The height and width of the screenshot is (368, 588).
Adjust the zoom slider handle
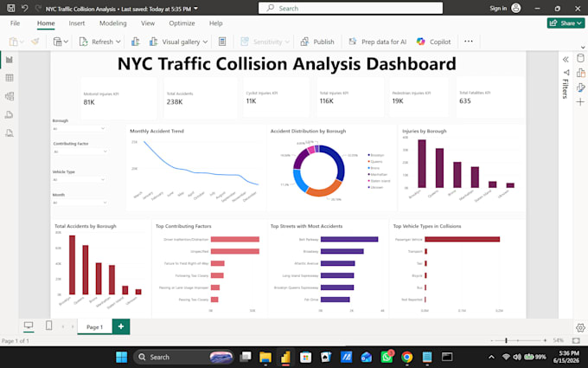506,340
